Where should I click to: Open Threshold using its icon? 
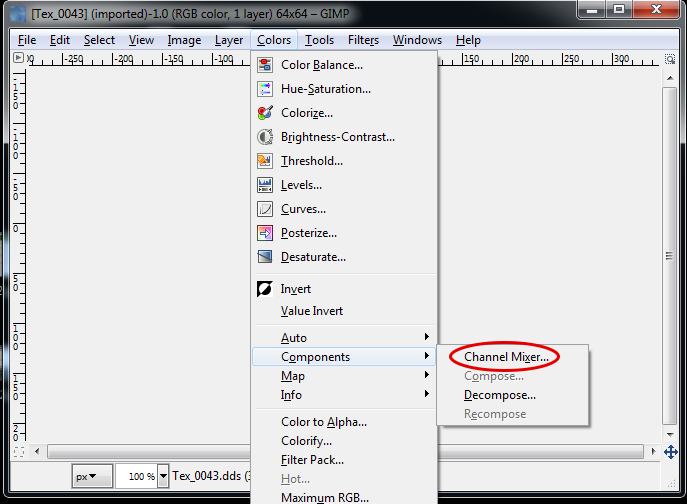pos(265,161)
